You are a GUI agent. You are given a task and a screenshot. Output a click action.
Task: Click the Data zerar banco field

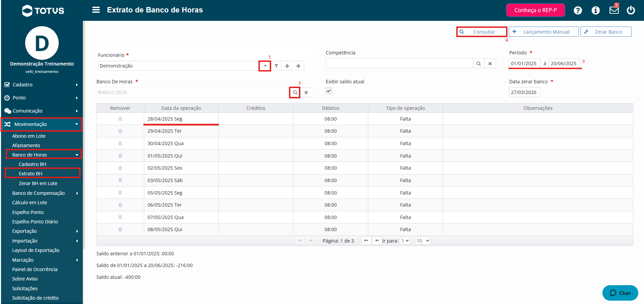525,92
